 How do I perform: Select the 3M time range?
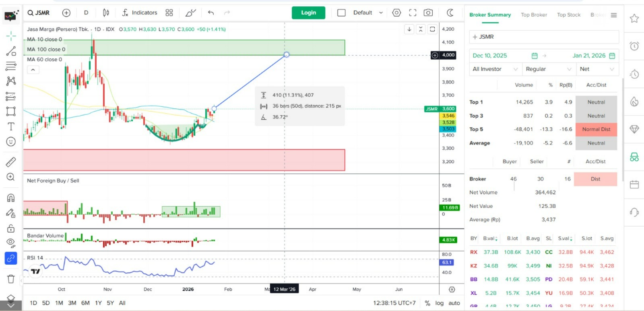click(72, 303)
